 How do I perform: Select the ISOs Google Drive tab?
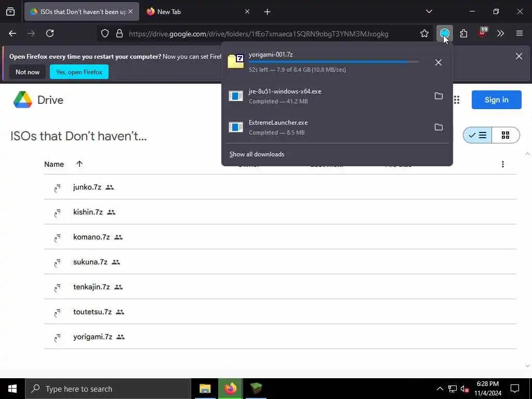[x=82, y=11]
